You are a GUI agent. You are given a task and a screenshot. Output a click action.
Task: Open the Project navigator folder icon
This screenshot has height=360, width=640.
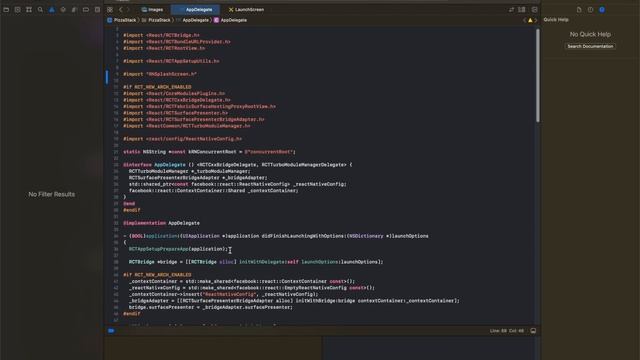(6, 9)
